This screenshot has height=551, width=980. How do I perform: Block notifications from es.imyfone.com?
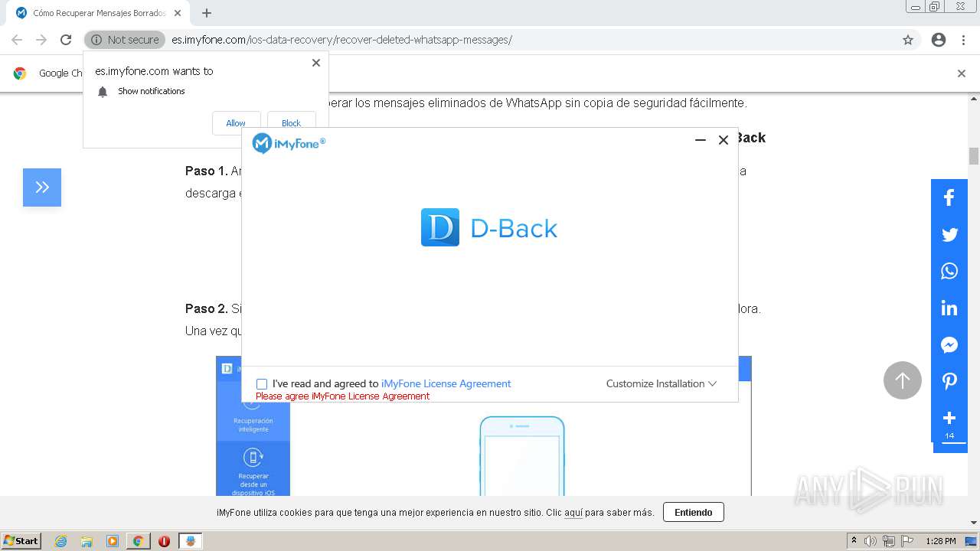click(x=291, y=123)
